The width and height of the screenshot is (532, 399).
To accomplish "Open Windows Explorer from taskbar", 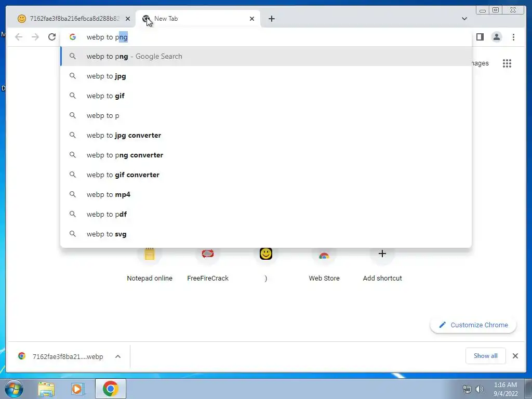I will click(x=46, y=389).
